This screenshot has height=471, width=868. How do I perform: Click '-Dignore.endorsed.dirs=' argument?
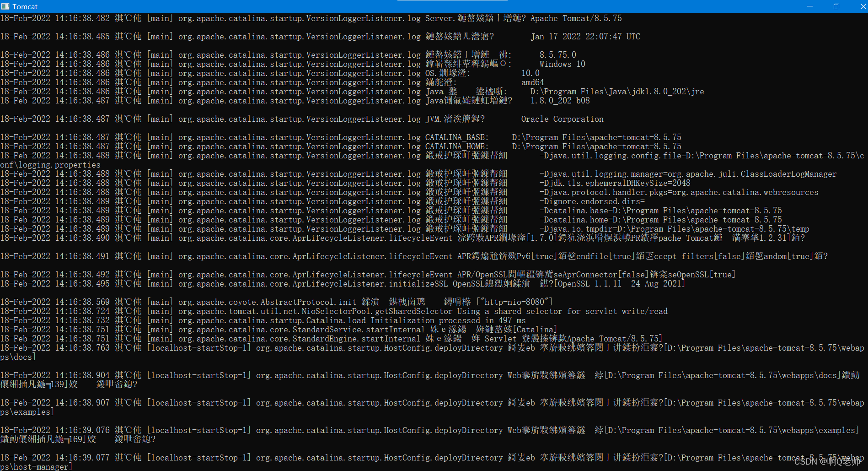[x=592, y=201]
